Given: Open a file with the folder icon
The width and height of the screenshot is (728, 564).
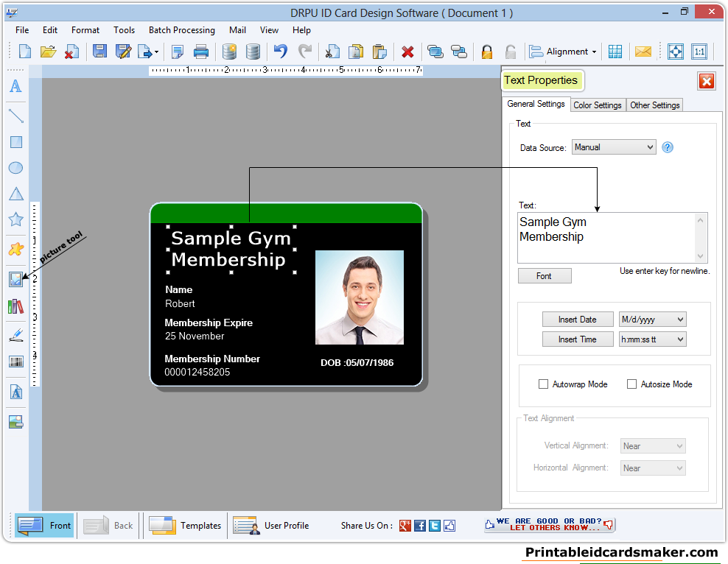Looking at the screenshot, I should 48,52.
